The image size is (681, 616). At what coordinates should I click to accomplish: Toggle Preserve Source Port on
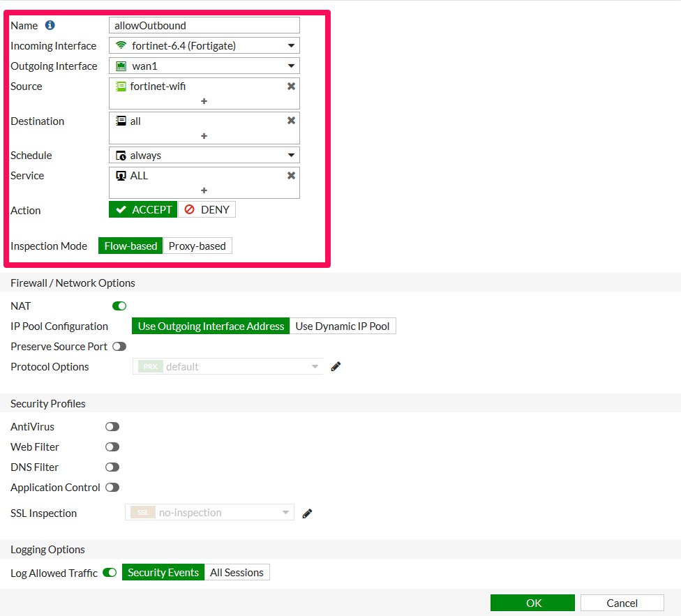tap(119, 346)
